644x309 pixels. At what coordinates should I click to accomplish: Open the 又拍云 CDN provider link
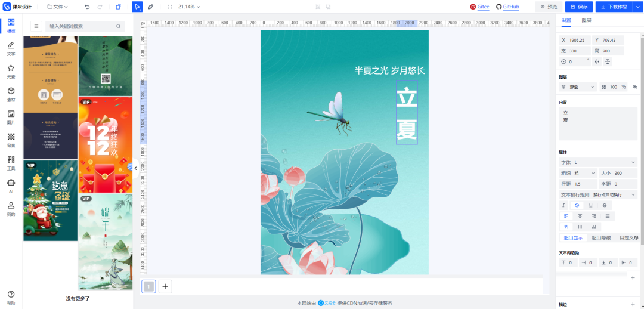coord(327,303)
